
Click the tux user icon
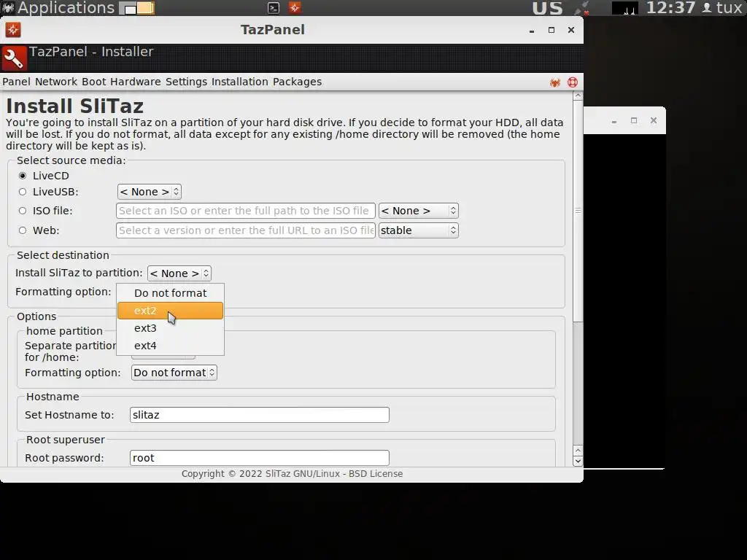(x=707, y=7)
